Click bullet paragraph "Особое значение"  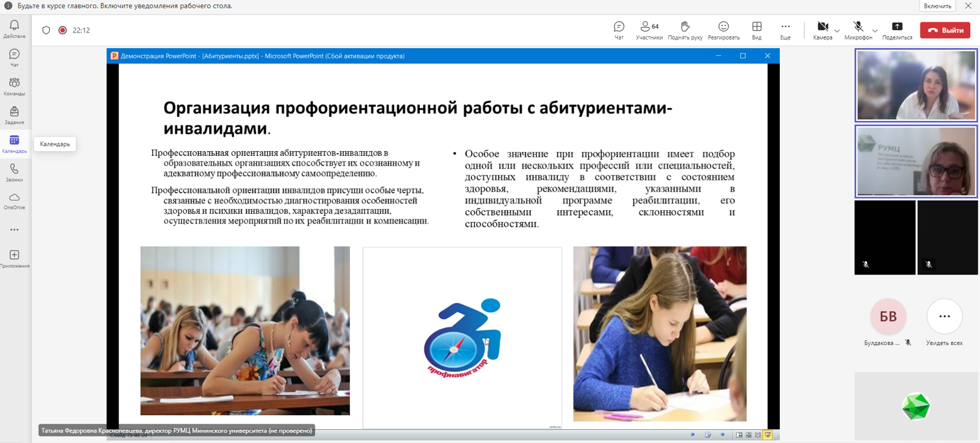pos(599,188)
